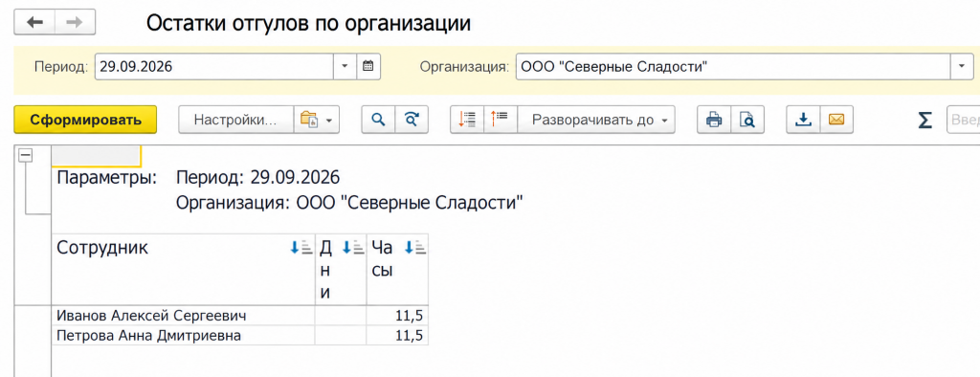This screenshot has height=377, width=980.
Task: Collapse the parameters group minus box
Action: [x=26, y=156]
